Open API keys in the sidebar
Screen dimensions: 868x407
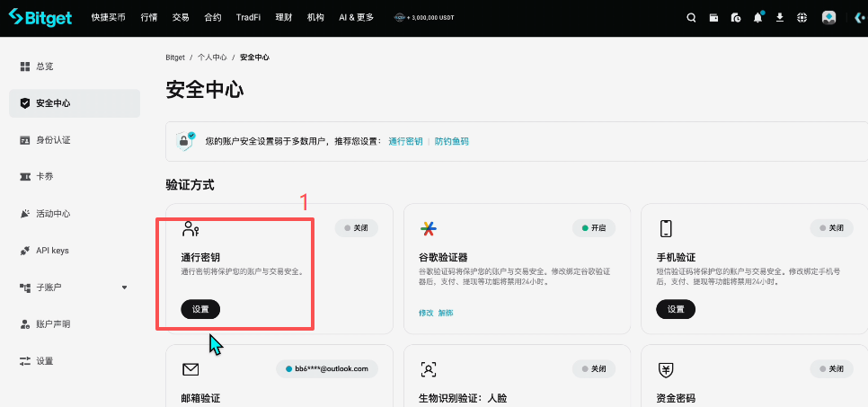coord(75,251)
